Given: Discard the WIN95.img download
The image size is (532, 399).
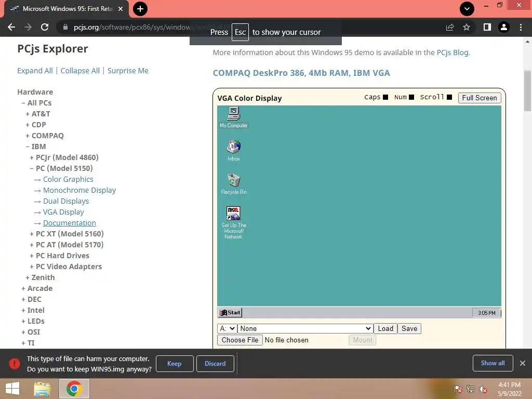Looking at the screenshot, I should pyautogui.click(x=215, y=363).
